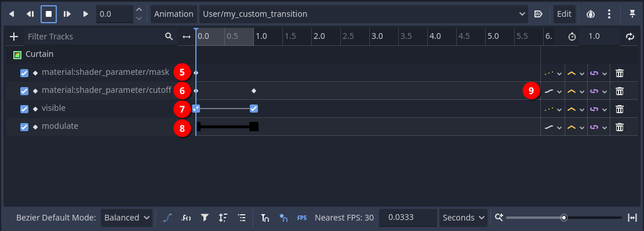Toggle the bezier curve editor icon
This screenshot has width=644, height=231.
click(167, 218)
